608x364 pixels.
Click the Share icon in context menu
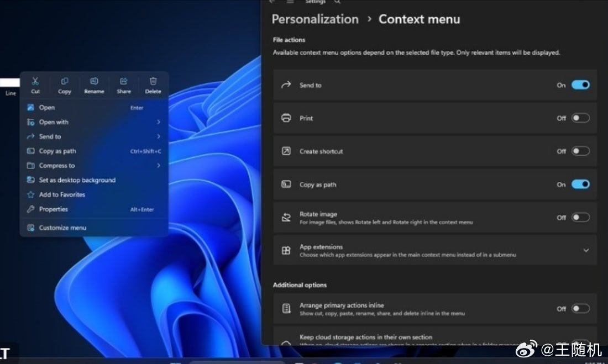(x=124, y=81)
